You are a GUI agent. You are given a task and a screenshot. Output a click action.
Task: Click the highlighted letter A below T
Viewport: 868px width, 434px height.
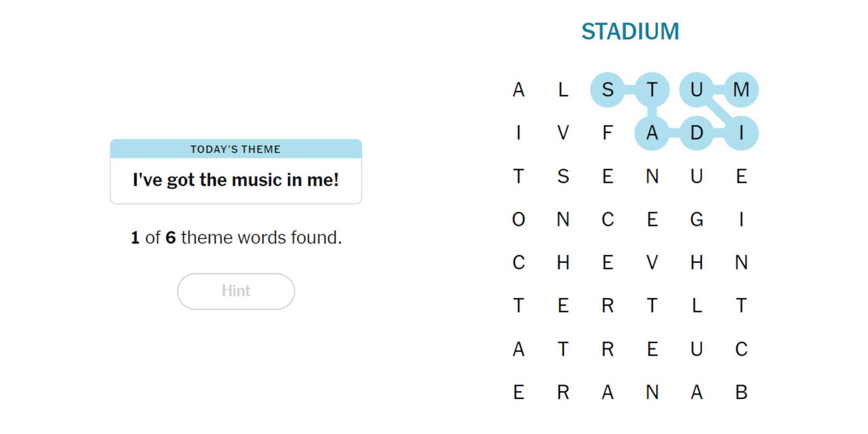[x=652, y=133]
